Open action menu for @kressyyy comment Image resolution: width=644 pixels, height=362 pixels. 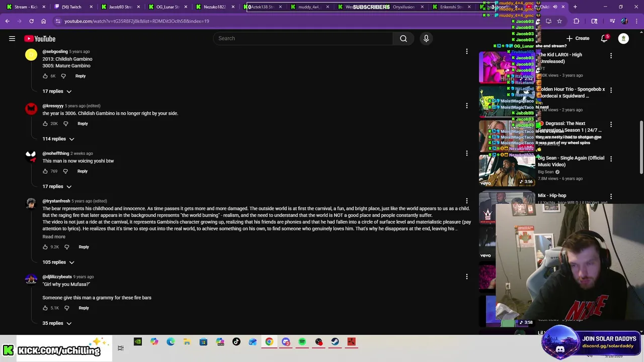point(466,106)
